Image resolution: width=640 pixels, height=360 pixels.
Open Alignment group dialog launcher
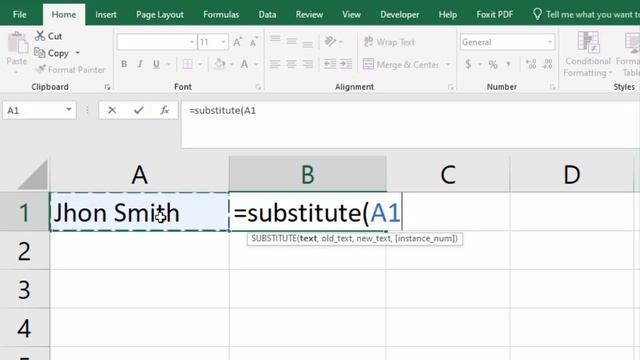pos(451,87)
